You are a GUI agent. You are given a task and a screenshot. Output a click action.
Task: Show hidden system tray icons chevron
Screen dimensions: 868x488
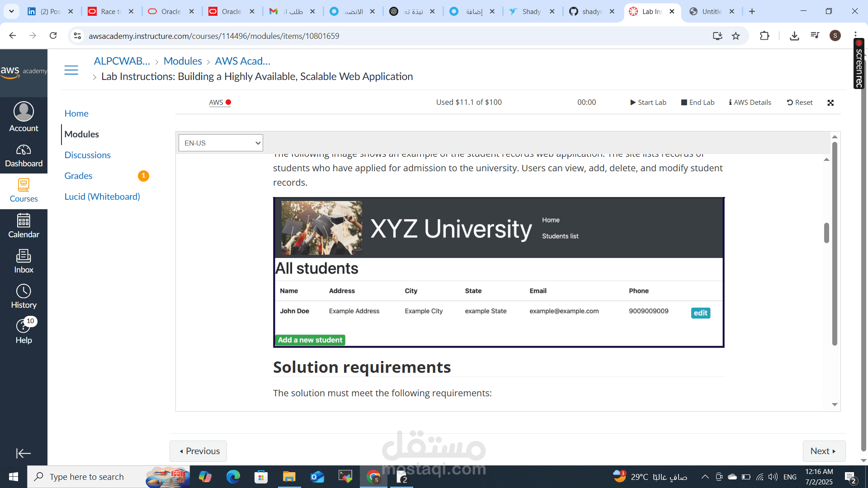click(x=705, y=477)
